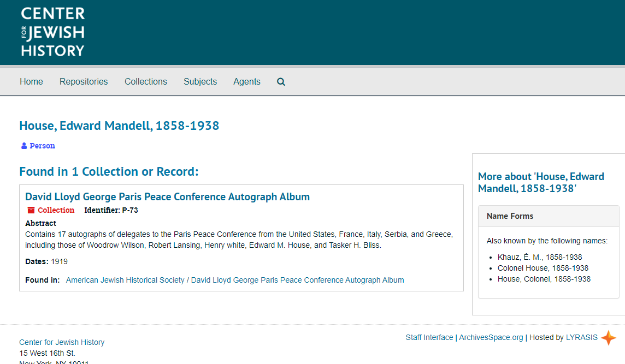Click the name House, Colonel, 1858-1938
Screen dimensions: 625x364
544,279
